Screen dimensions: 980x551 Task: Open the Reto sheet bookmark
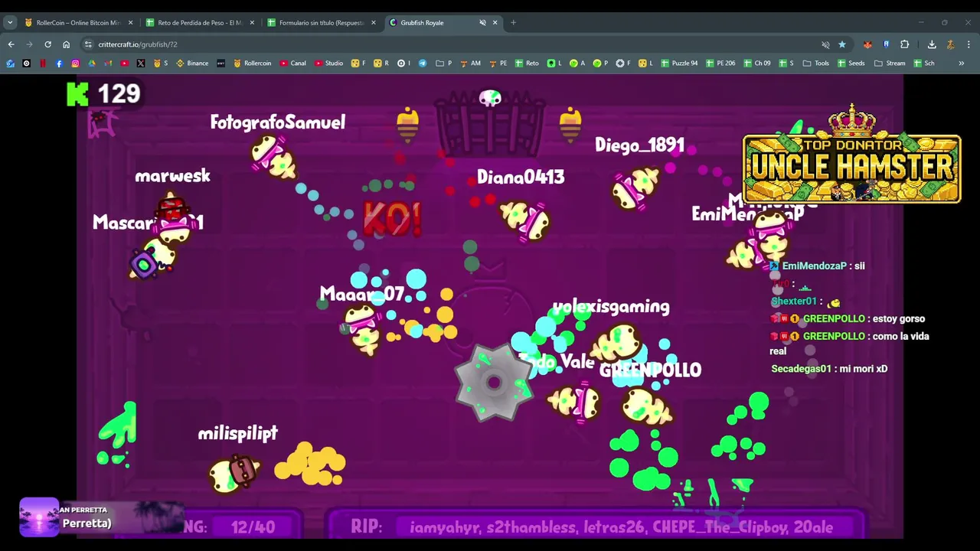point(527,64)
